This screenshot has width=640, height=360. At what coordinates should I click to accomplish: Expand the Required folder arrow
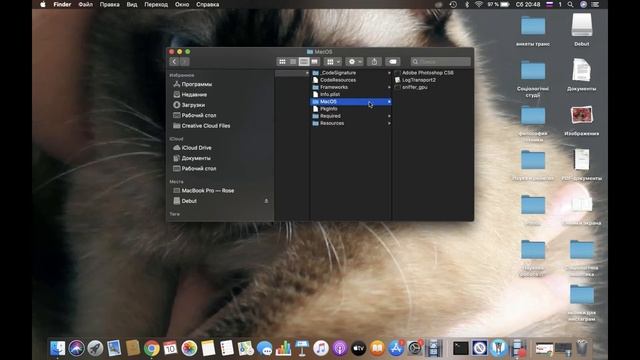(x=389, y=116)
